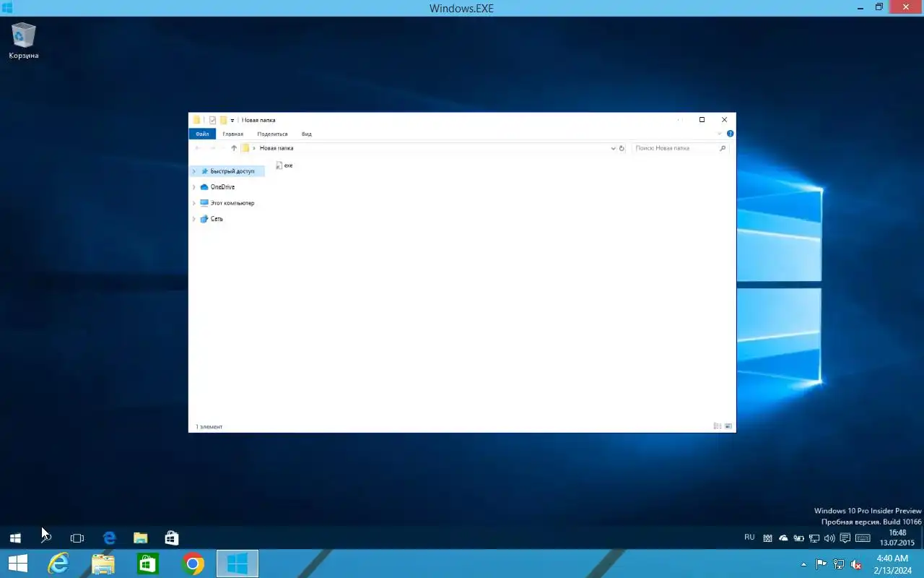The height and width of the screenshot is (578, 924).
Task: Expand the Сеть tree arrow
Action: coord(194,219)
